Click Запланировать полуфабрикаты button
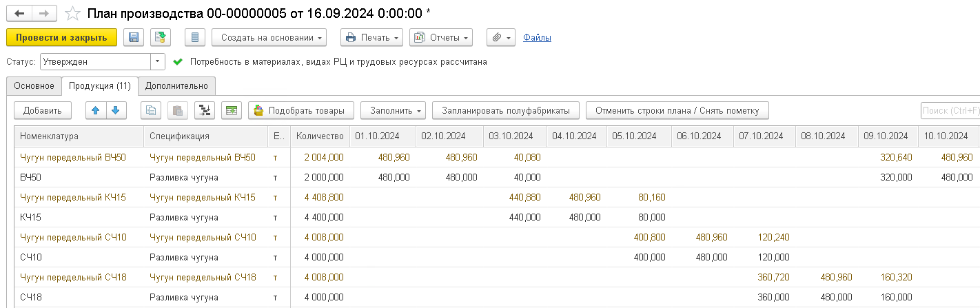The width and height of the screenshot is (980, 308). pyautogui.click(x=506, y=110)
